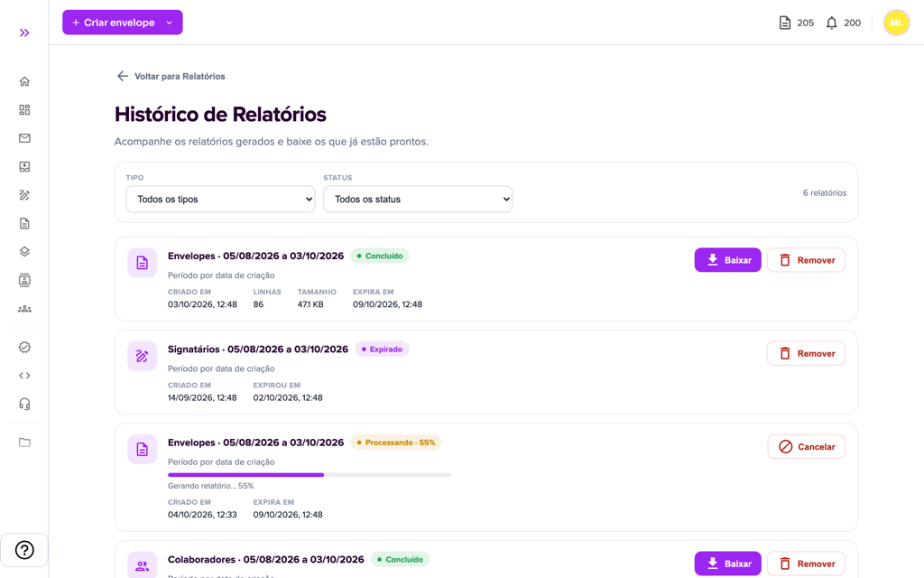This screenshot has width=924, height=578.
Task: Click the 'Signatários · 05/08/2026 a 03/10/2026' title
Action: tap(257, 350)
